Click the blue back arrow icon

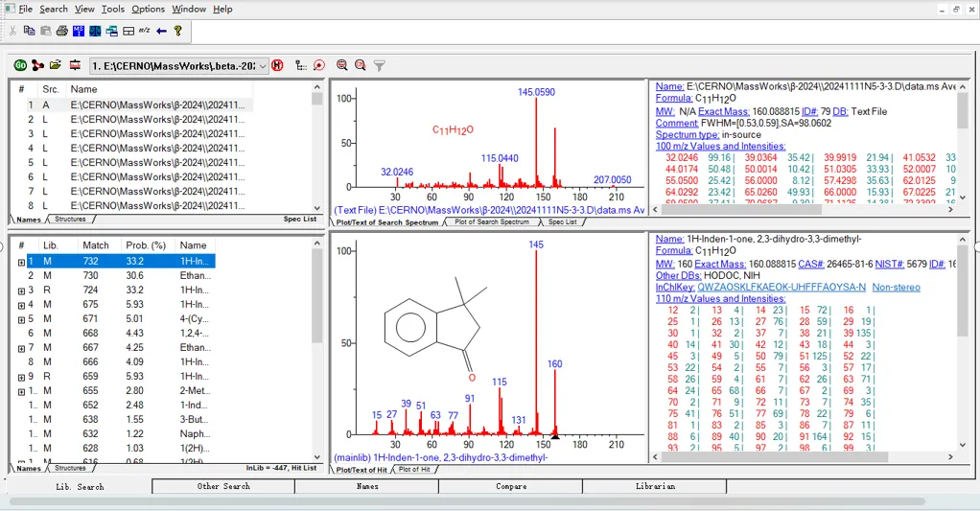(161, 31)
